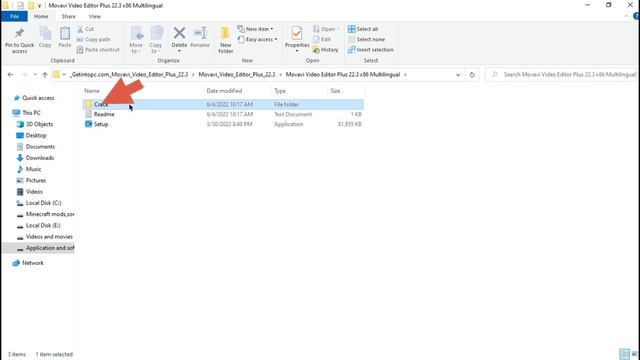Refresh the current folder
This screenshot has height=360, width=640.
point(472,75)
